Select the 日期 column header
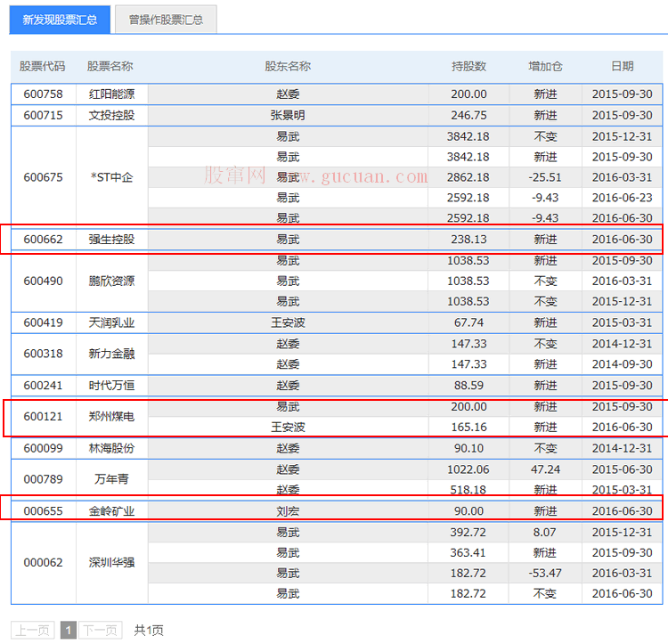Screen dimensions: 668x644 point(622,66)
